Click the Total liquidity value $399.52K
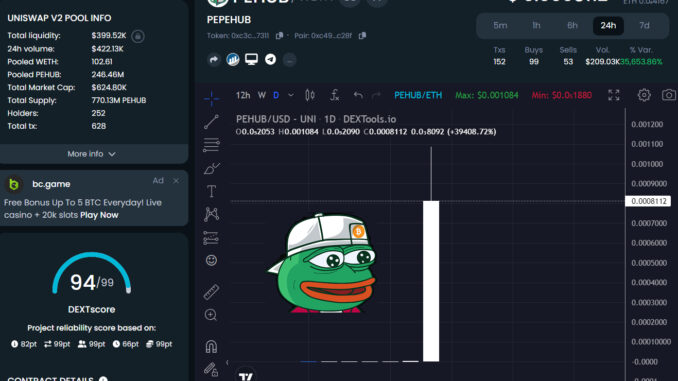Viewport: 678px width, 381px height. pos(109,35)
